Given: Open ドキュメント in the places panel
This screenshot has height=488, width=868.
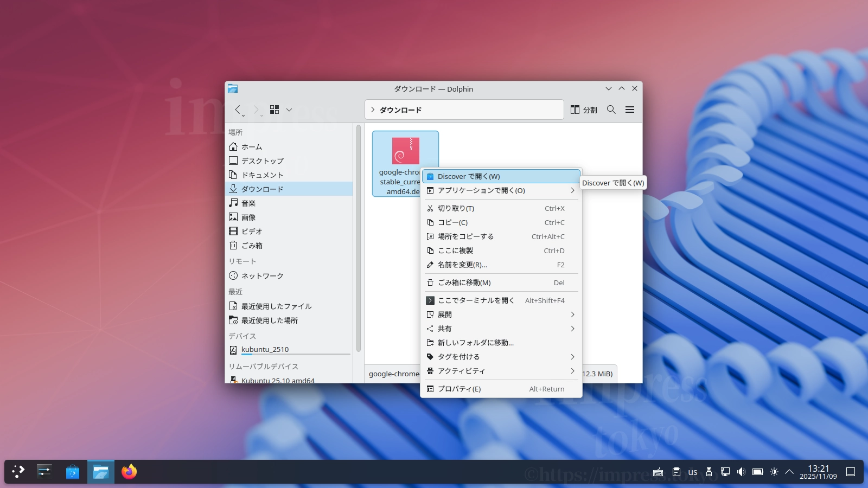Looking at the screenshot, I should 290,175.
